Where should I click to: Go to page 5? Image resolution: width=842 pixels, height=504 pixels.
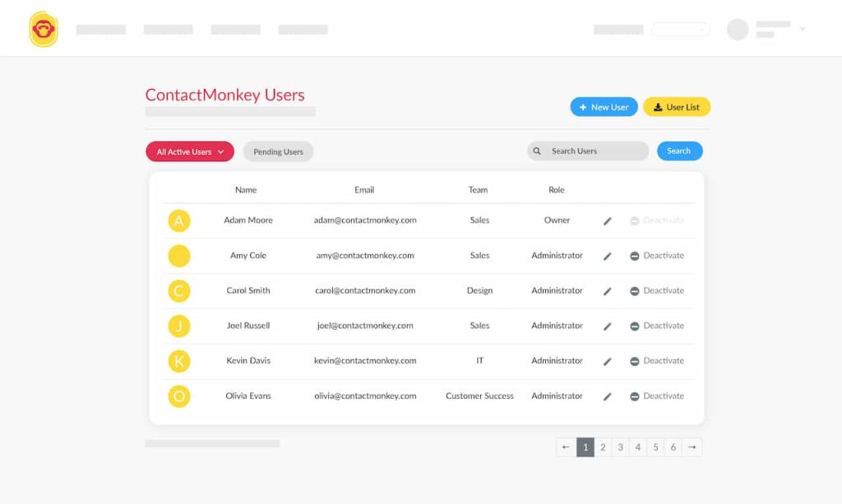(655, 447)
